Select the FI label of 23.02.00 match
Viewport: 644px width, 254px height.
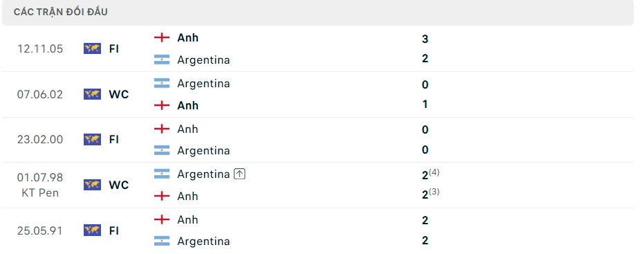click(113, 139)
